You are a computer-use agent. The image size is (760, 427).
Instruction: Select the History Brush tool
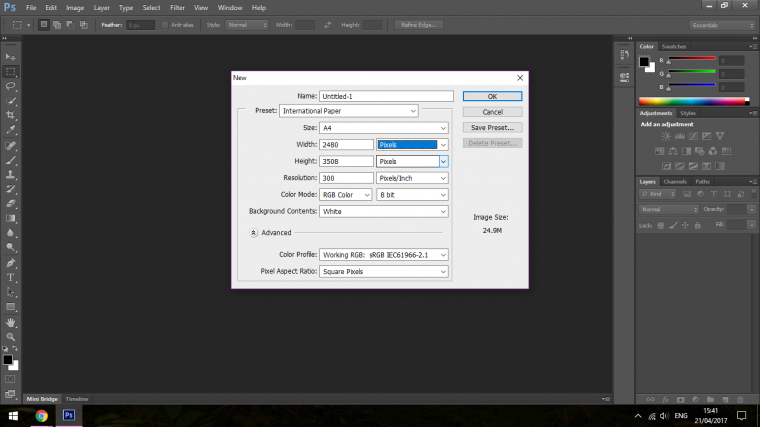tap(11, 189)
